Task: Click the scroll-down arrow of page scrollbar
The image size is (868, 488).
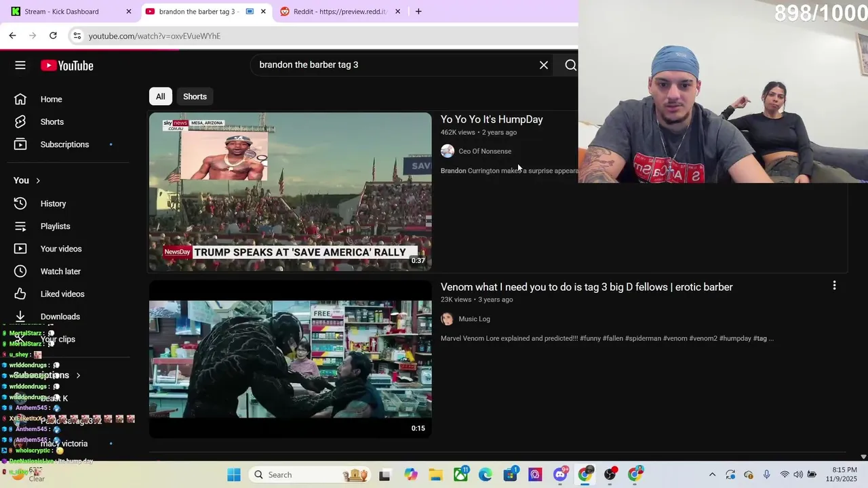Action: click(863, 457)
